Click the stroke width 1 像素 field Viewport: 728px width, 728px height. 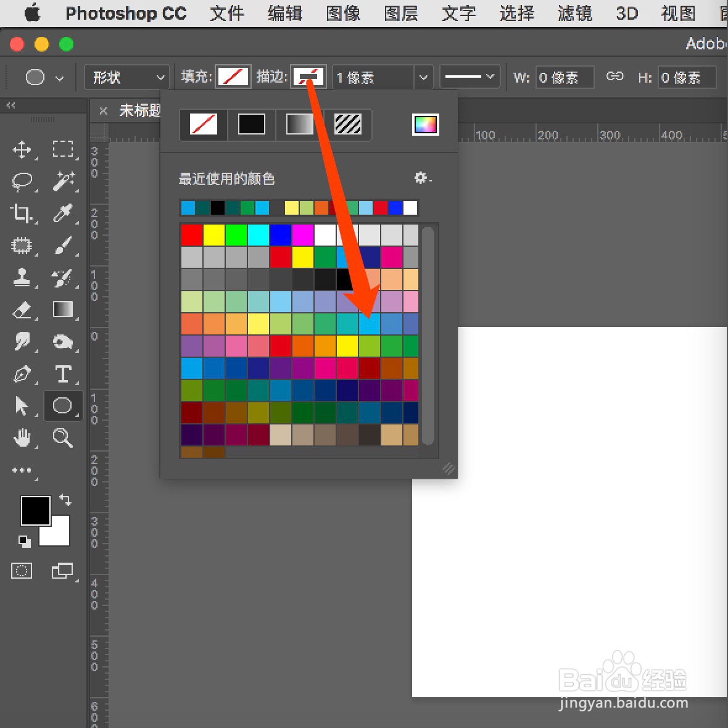(373, 77)
